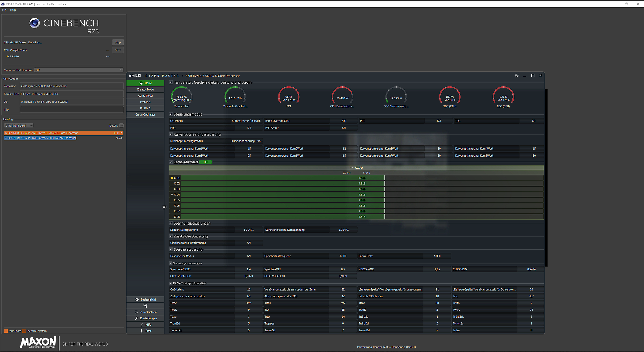644x352 pixels.
Task: Click the import/export arrows icon in sidebar
Action: pyautogui.click(x=145, y=306)
